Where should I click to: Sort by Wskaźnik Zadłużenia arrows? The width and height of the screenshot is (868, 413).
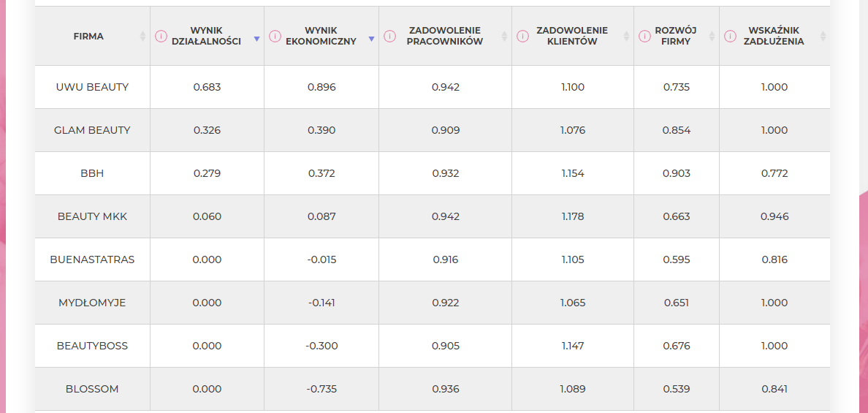pos(823,37)
